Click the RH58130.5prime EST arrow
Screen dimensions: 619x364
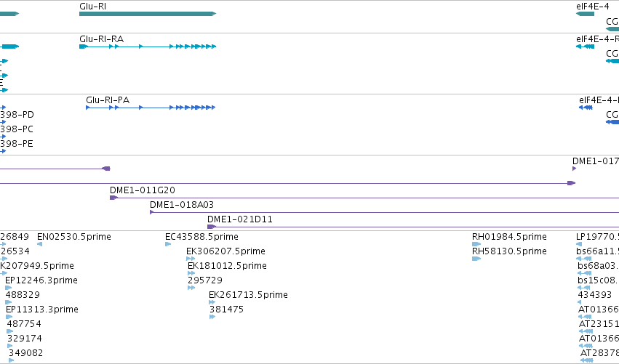pos(476,259)
